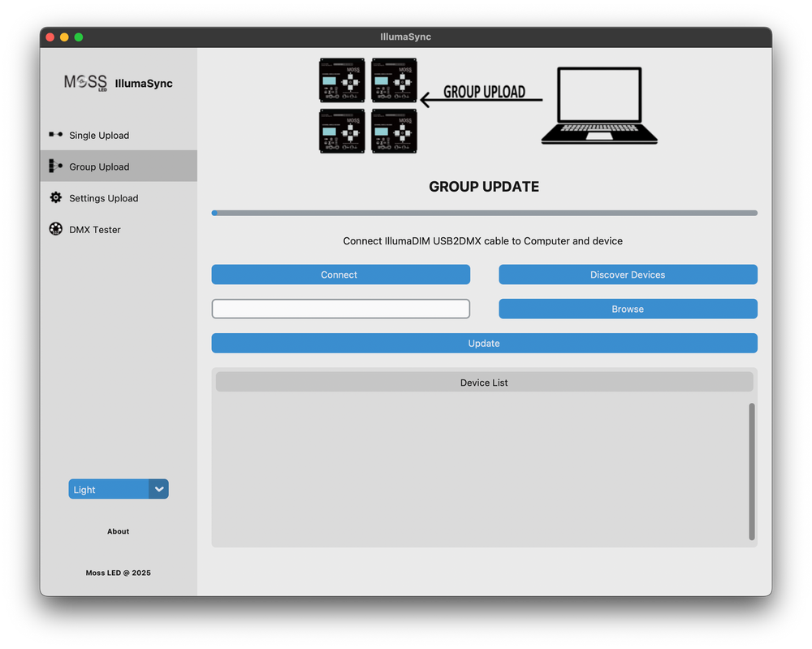Screen dimensions: 812x649
Task: Open the DMX Tester section
Action: point(95,229)
